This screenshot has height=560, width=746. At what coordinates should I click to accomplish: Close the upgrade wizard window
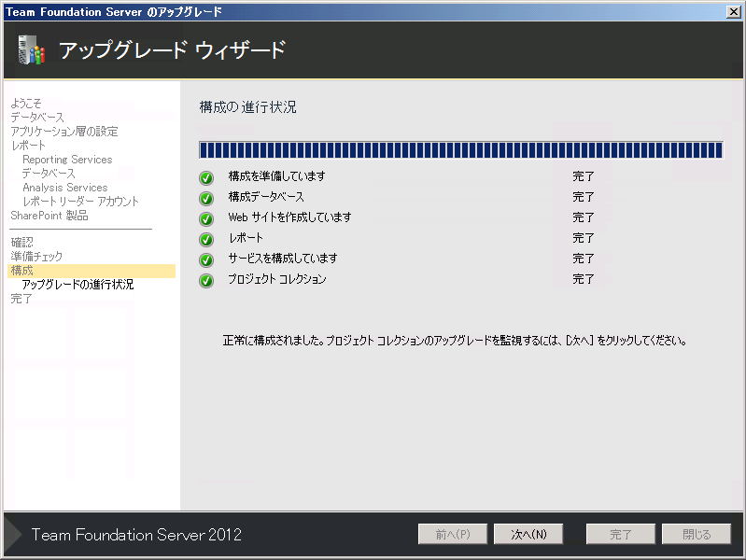734,12
